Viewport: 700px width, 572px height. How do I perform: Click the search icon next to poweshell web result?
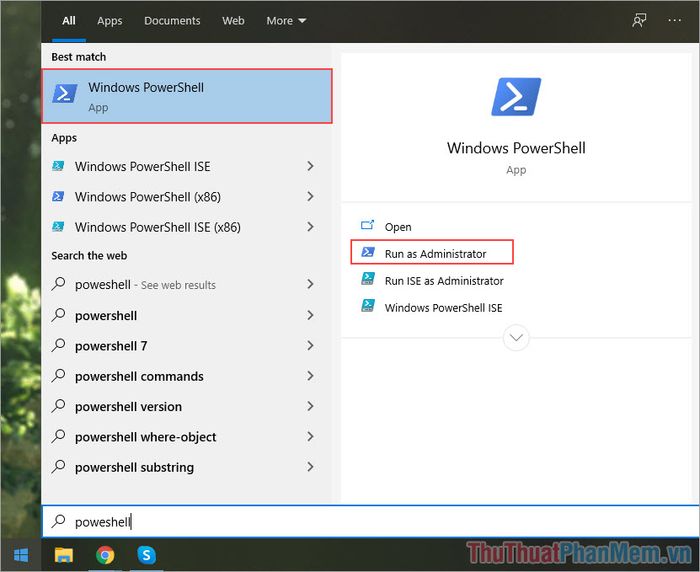[58, 284]
